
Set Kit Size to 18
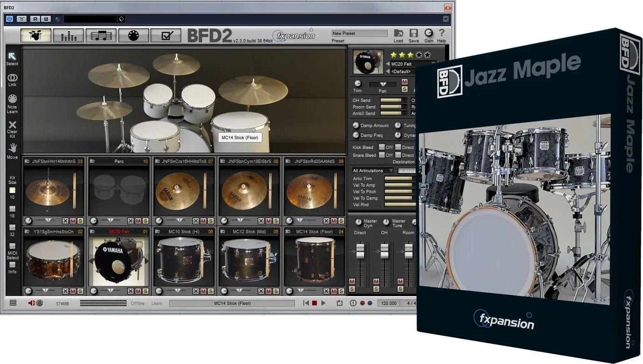[x=12, y=209]
